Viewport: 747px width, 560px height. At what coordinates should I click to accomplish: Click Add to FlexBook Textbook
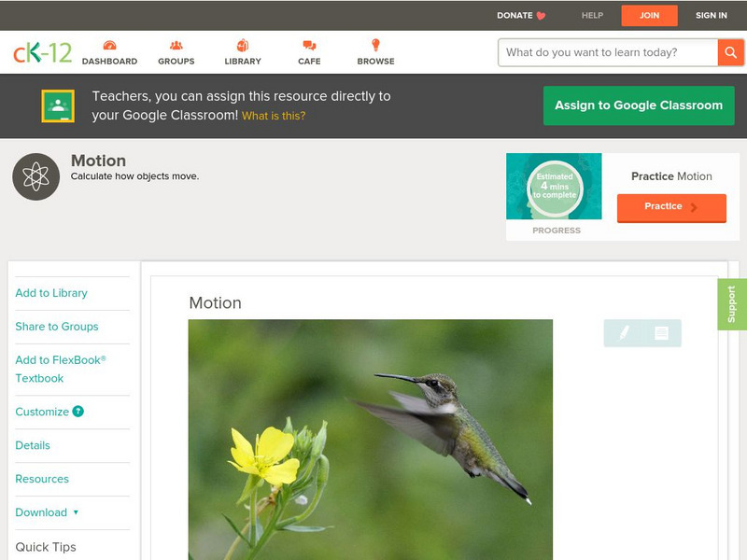tap(61, 369)
